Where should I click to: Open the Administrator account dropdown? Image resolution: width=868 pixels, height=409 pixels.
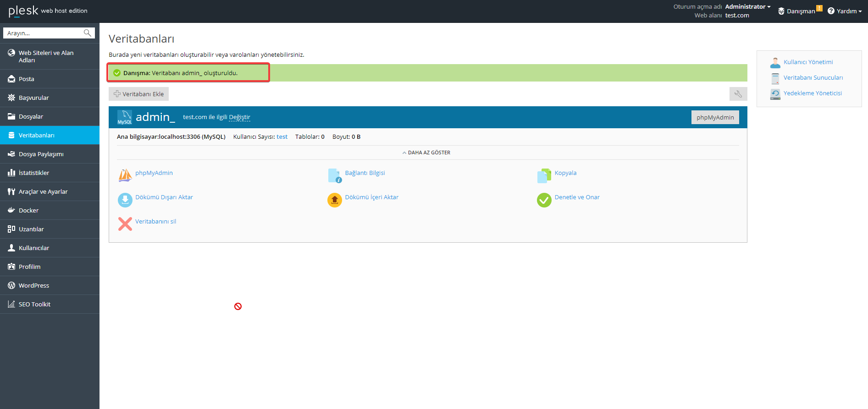click(747, 6)
